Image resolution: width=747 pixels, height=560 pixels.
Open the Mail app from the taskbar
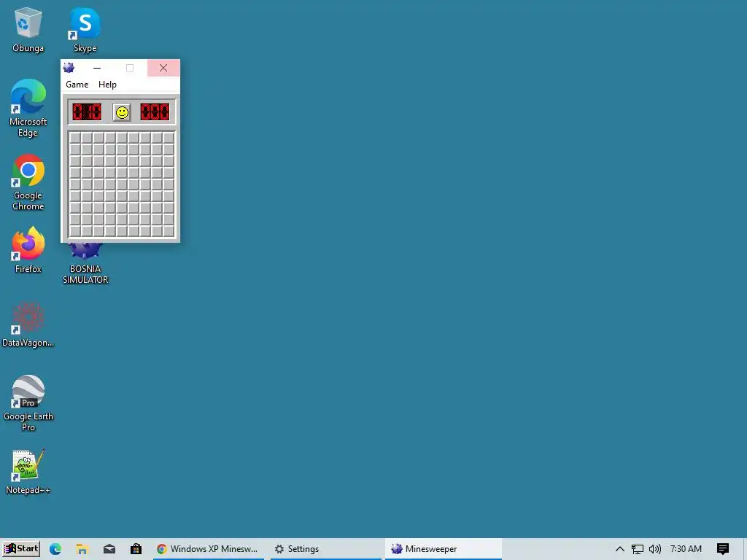coord(109,549)
